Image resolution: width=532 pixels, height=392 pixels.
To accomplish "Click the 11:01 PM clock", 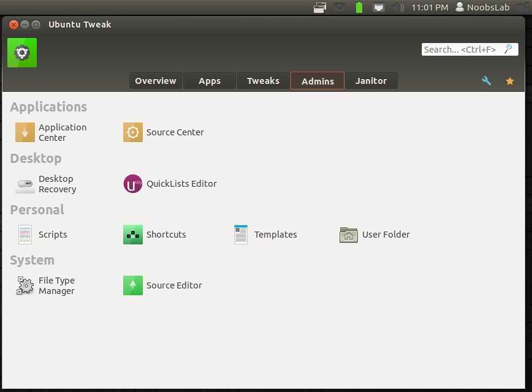I will (430, 7).
